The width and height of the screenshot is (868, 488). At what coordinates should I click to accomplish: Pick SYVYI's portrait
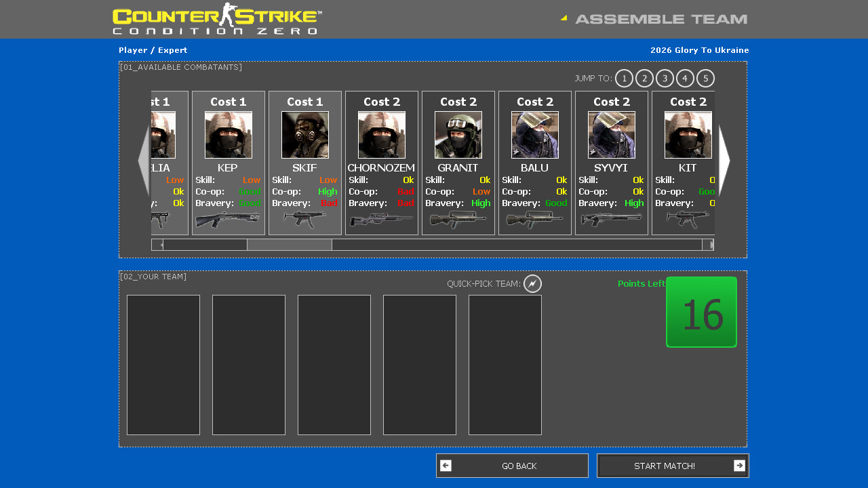click(612, 135)
